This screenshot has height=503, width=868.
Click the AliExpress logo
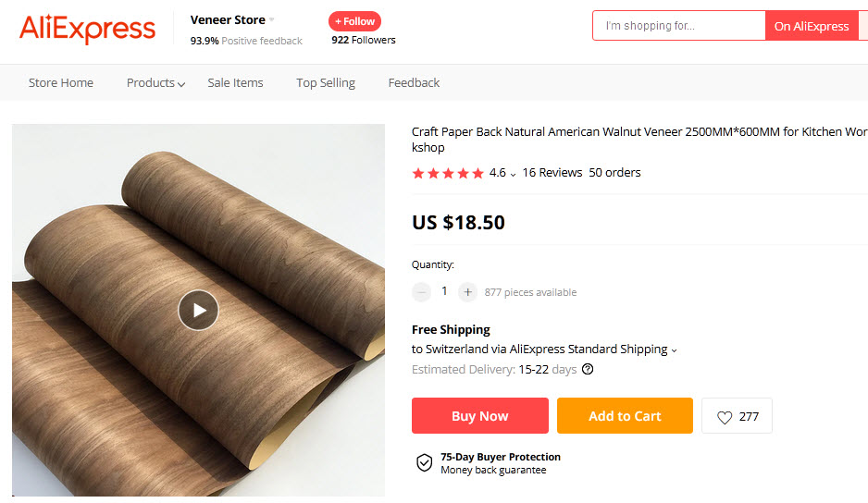click(x=87, y=29)
